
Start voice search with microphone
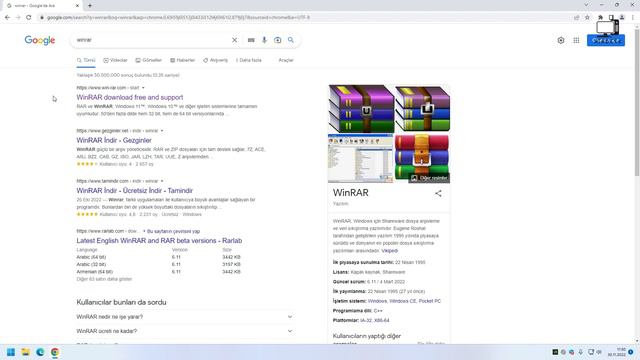point(264,40)
